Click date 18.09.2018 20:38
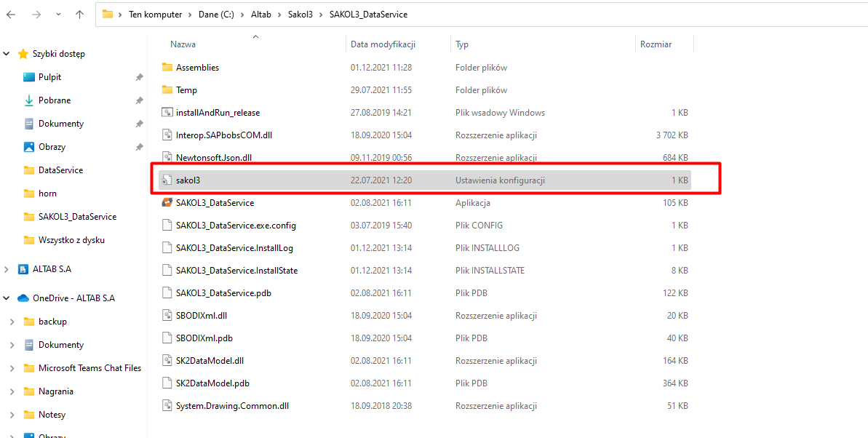868x438 pixels. coord(381,406)
